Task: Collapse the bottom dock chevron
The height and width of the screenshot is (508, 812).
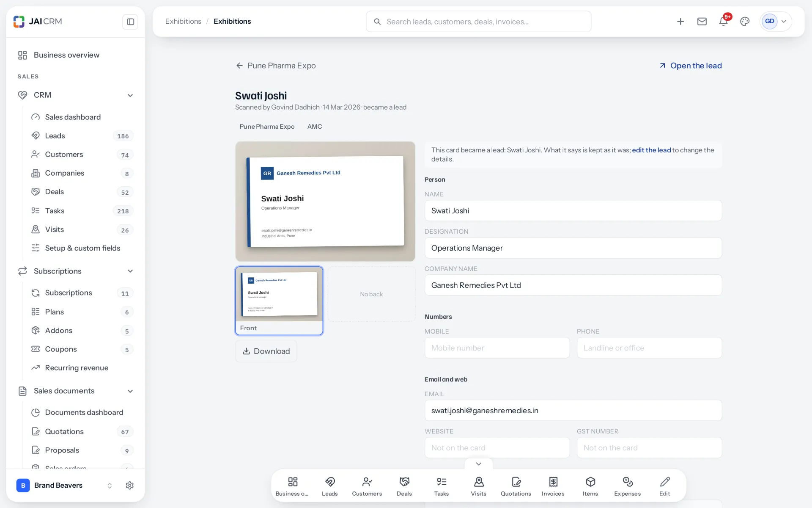Action: 479,464
